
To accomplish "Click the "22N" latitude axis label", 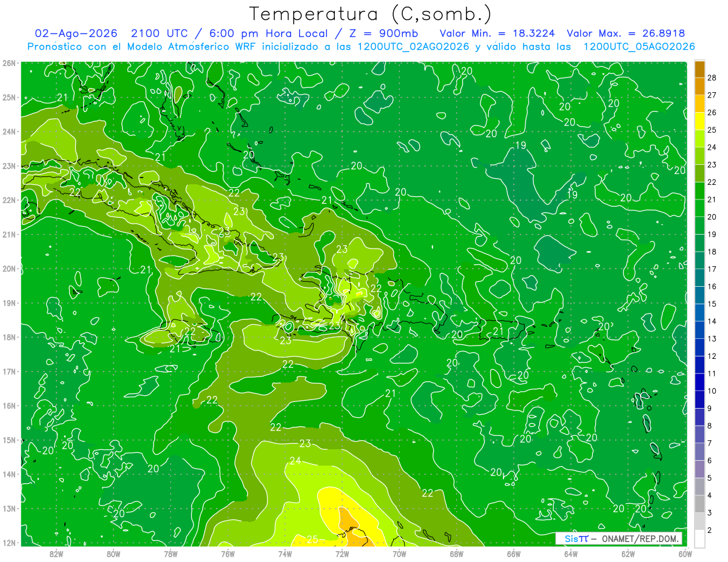I will [x=9, y=200].
